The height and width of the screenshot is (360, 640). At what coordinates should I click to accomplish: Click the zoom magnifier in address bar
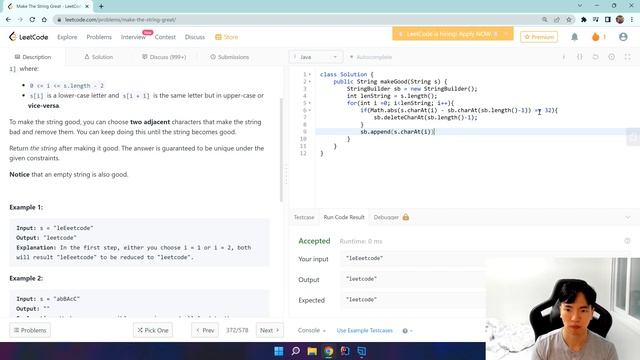(544, 19)
